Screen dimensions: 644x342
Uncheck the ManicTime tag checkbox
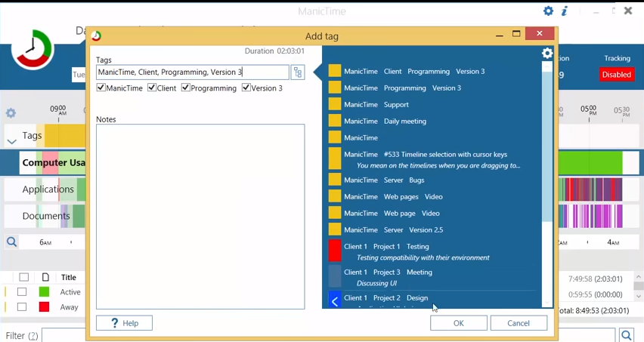click(101, 88)
